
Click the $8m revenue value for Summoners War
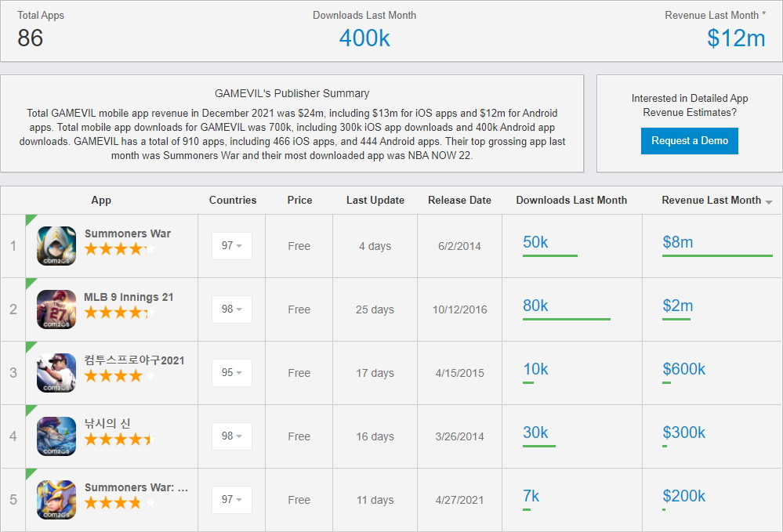[x=678, y=242]
